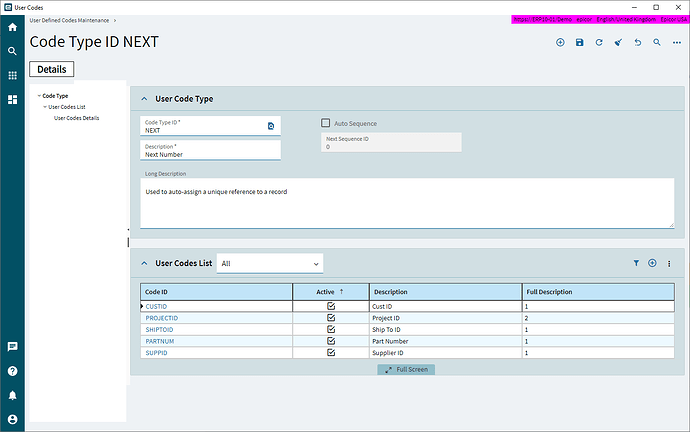Open the filter icon in User Codes List
Image resolution: width=690 pixels, height=432 pixels.
tap(636, 263)
